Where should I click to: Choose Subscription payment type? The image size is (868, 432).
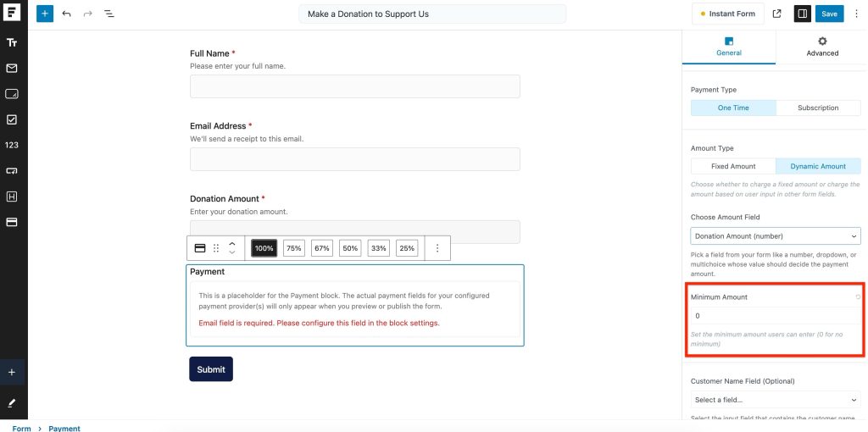pos(818,108)
